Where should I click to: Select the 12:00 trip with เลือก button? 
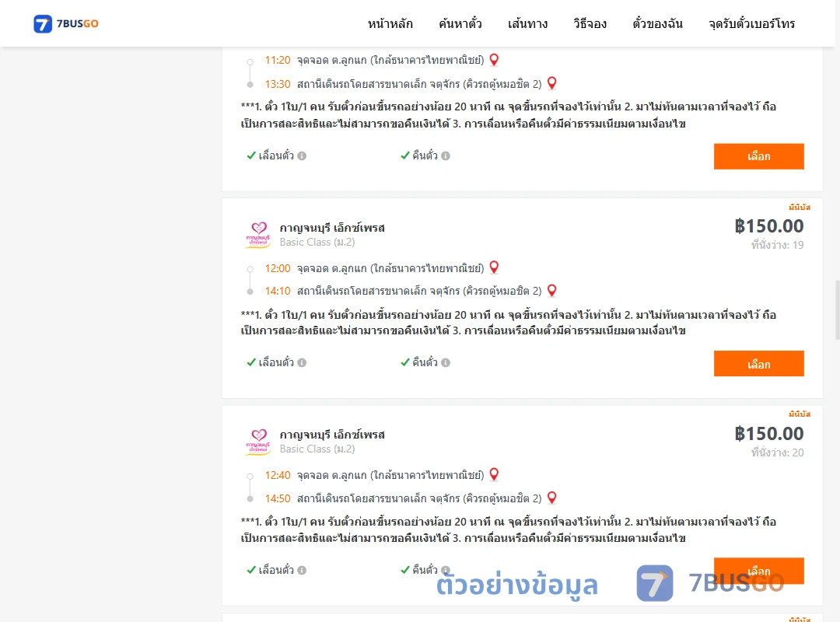click(x=758, y=364)
